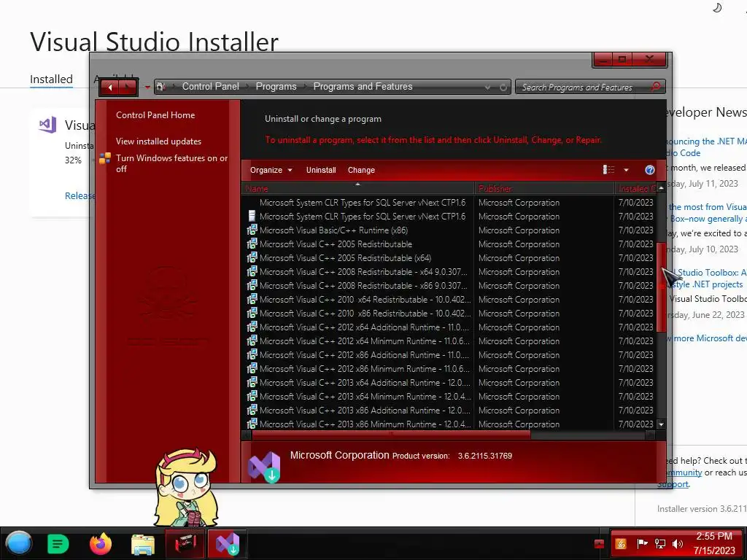This screenshot has height=560, width=747.
Task: Open the taskbar clock showing 2:55 PM
Action: point(714,543)
